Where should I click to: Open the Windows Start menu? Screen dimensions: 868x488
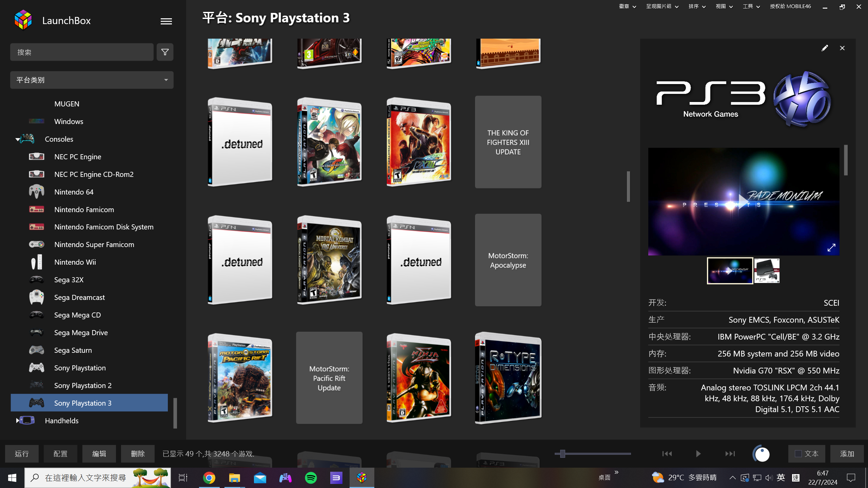12,478
